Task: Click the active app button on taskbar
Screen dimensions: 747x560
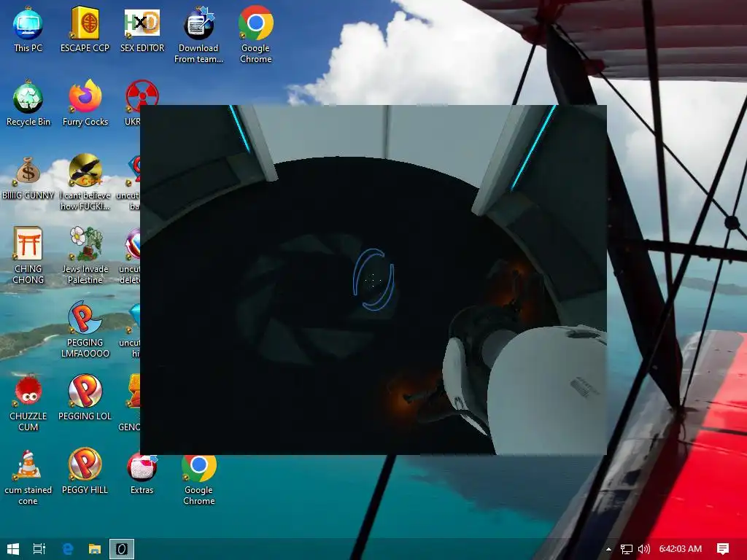Action: (122, 549)
